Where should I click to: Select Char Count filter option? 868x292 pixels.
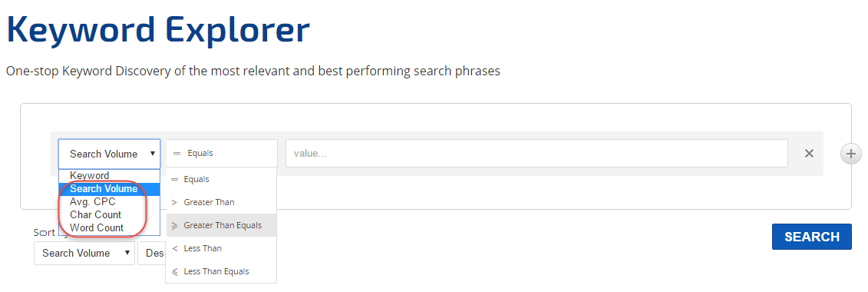point(109,214)
